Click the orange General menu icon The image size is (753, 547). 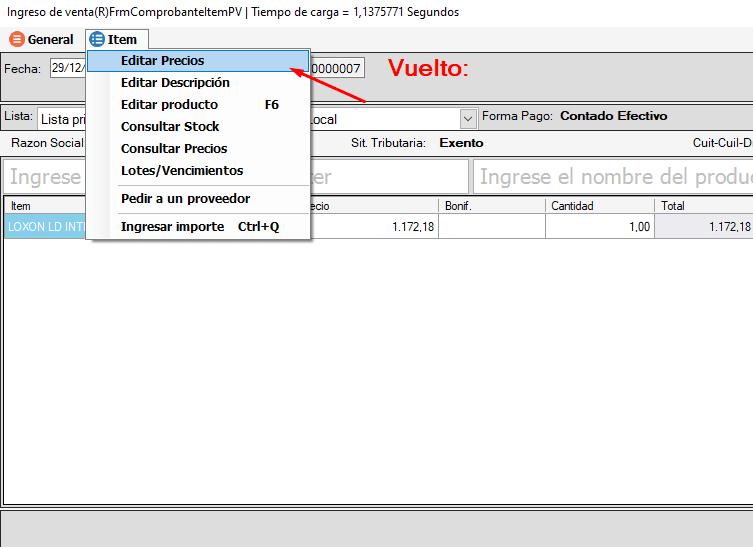tap(17, 39)
